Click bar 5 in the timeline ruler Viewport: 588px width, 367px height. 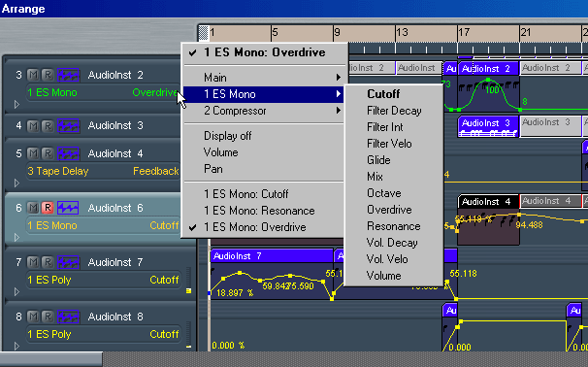click(276, 33)
